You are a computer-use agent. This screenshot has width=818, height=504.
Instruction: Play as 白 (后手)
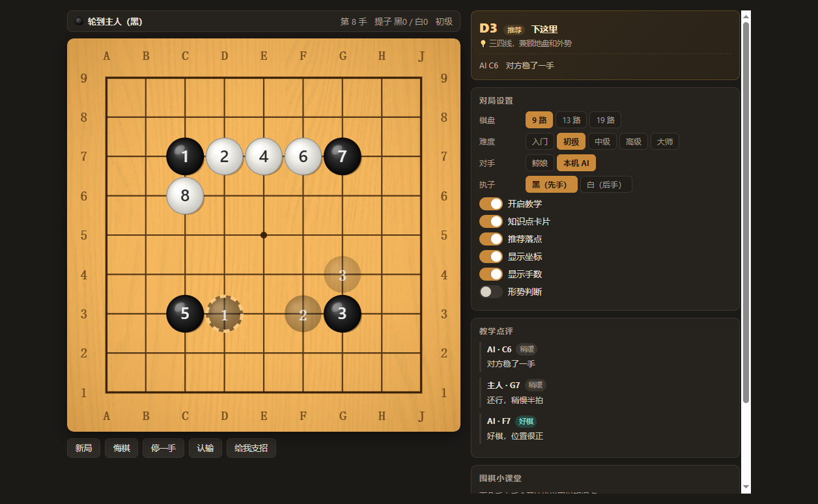click(606, 184)
